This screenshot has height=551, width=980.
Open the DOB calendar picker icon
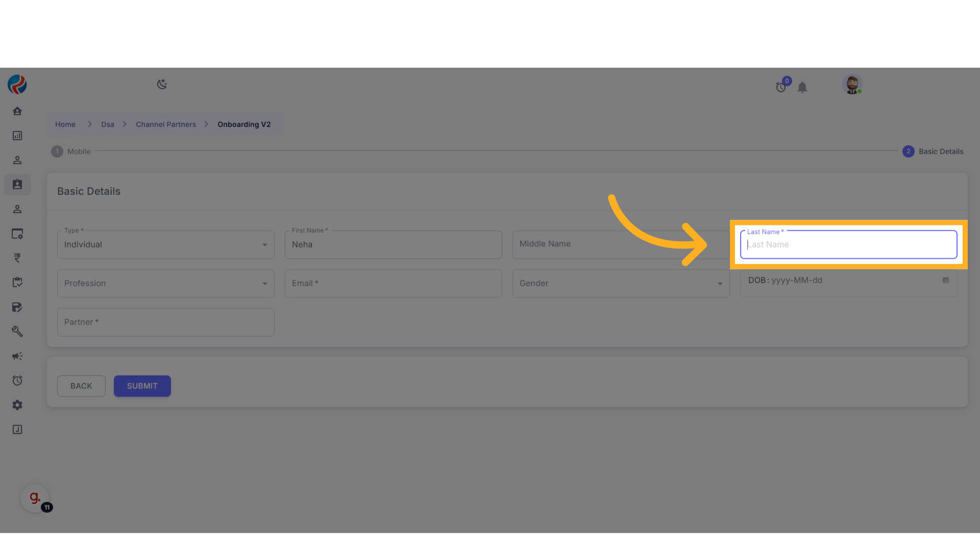(x=946, y=281)
